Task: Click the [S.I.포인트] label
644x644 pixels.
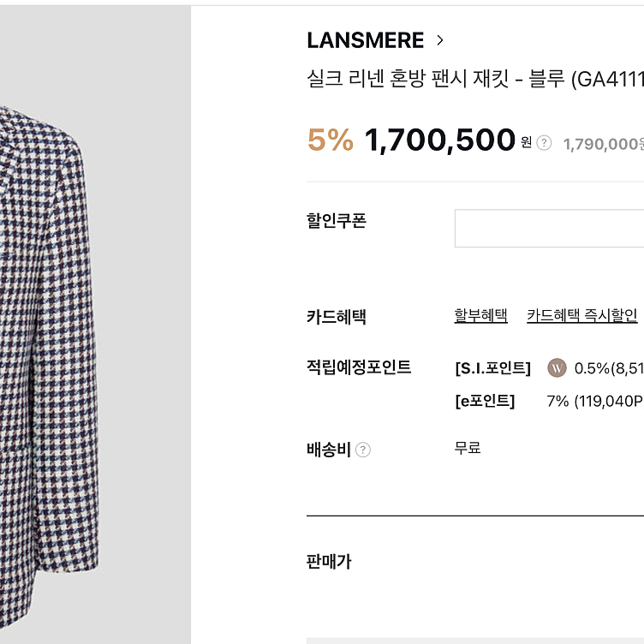Action: pyautogui.click(x=493, y=368)
